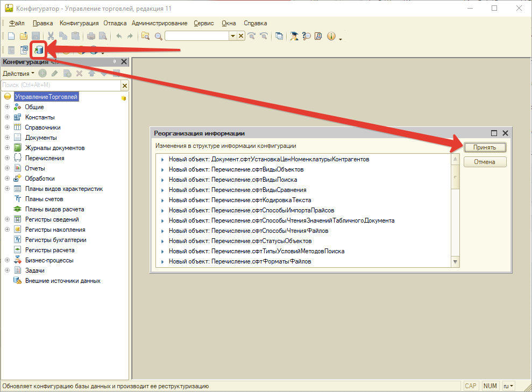Open the Конфигурация menu

tap(79, 23)
